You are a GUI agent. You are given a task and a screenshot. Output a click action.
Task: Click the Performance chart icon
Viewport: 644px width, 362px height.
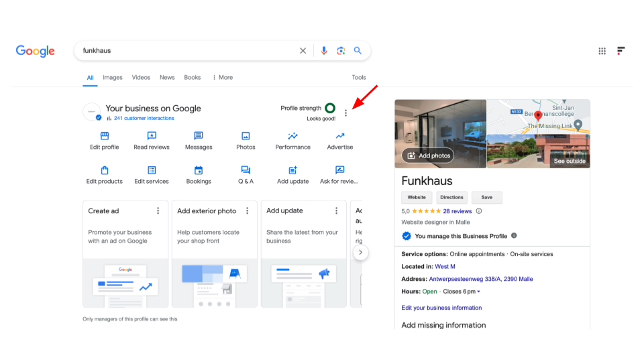point(292,136)
